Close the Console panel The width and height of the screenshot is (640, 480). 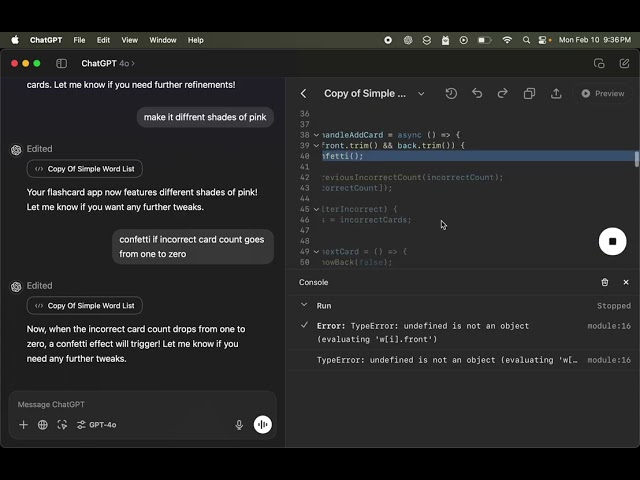click(x=626, y=282)
